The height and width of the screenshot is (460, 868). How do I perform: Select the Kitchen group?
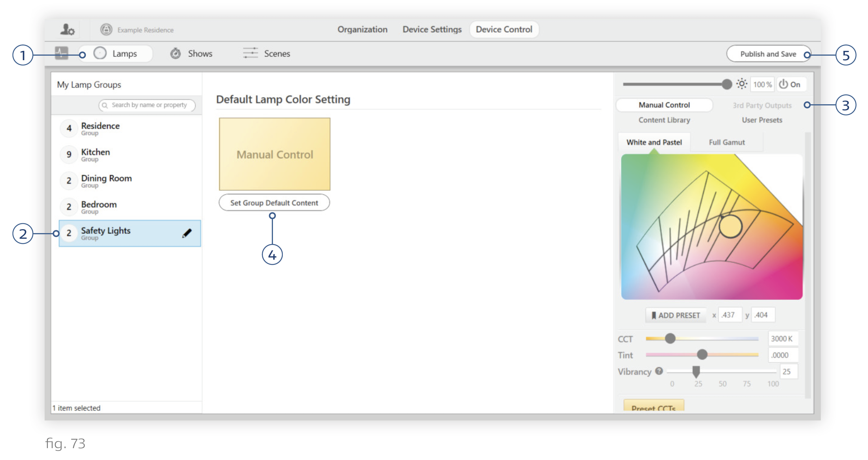point(130,155)
